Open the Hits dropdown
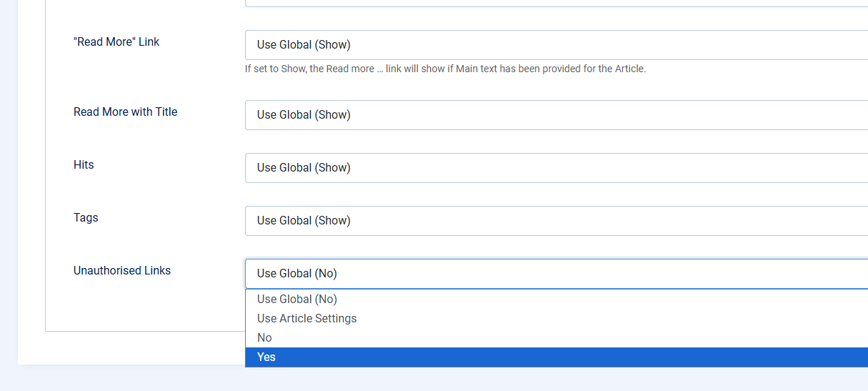Screen dimensions: 868x391 556,168
